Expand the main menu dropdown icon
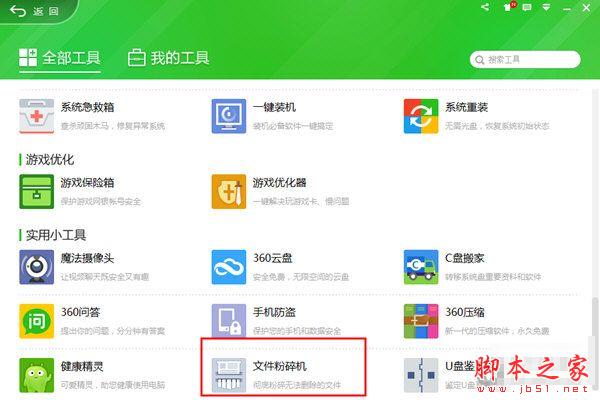This screenshot has width=600, height=400. (x=548, y=8)
